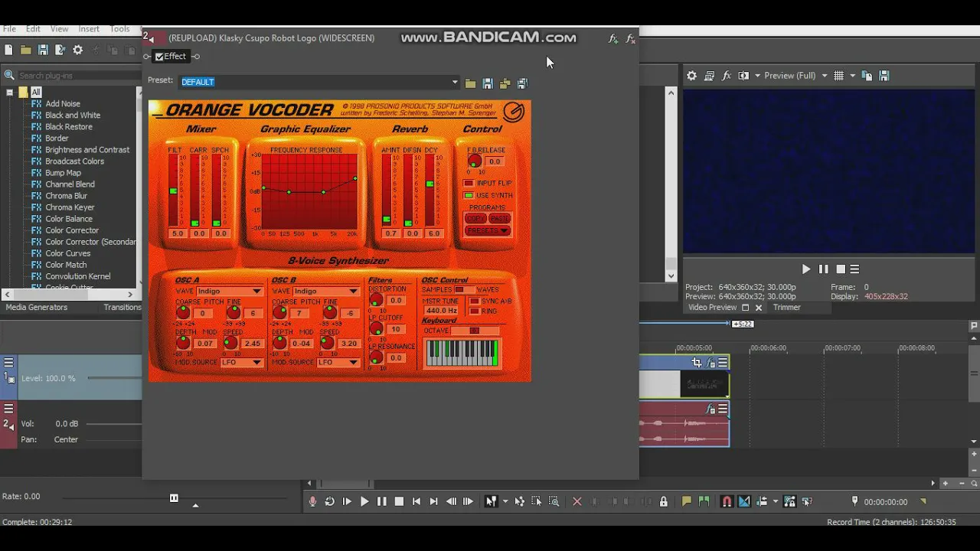The width and height of the screenshot is (980, 551).
Task: Toggle the INPUT FLIP switch
Action: tap(469, 184)
